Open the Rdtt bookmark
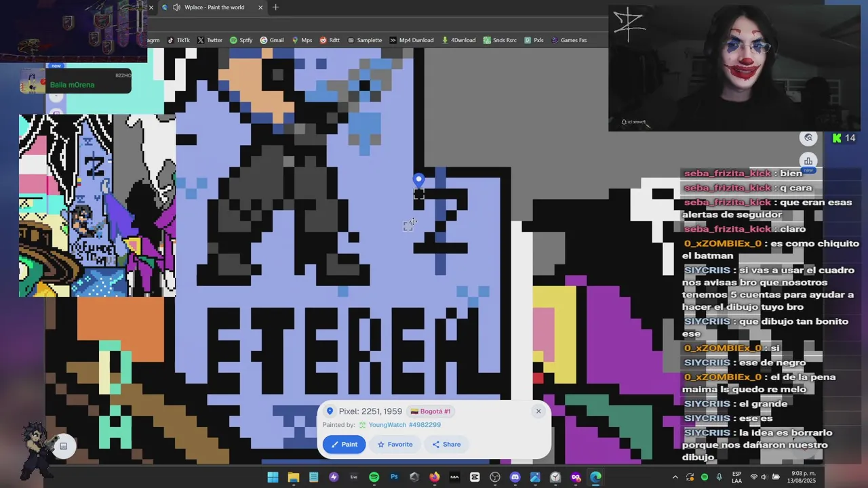The image size is (868, 488). 330,40
